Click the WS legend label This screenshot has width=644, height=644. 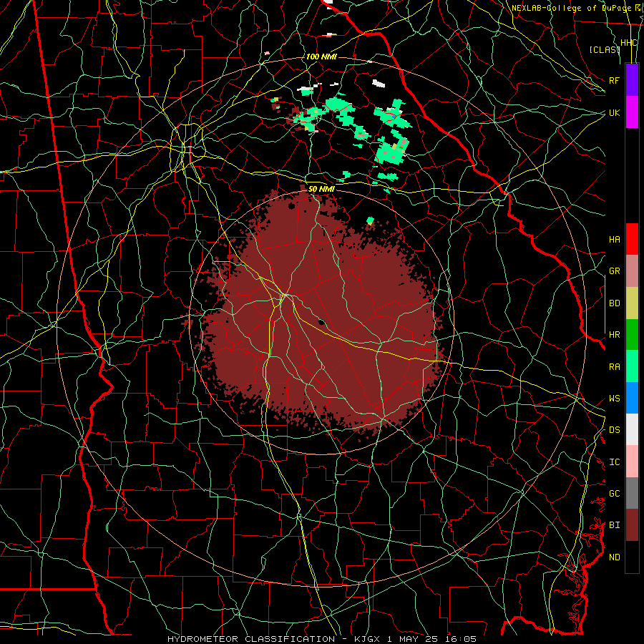[x=615, y=399]
